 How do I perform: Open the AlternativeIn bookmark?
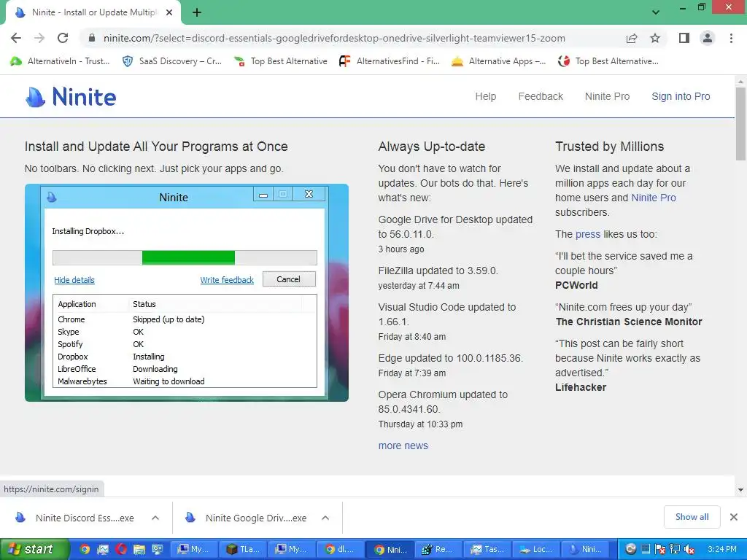click(x=60, y=61)
